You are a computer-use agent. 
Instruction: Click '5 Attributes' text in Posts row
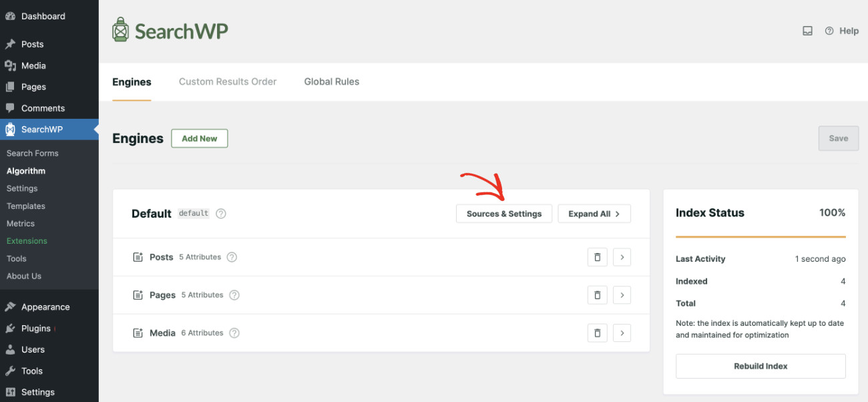(x=200, y=257)
